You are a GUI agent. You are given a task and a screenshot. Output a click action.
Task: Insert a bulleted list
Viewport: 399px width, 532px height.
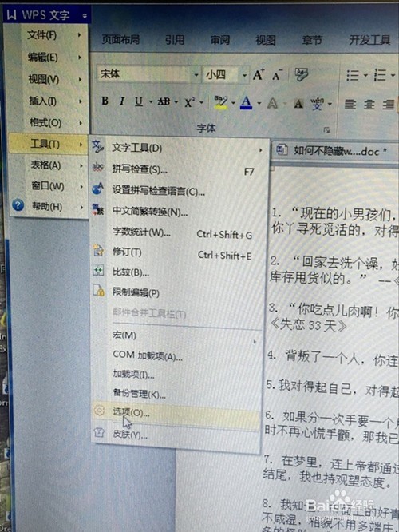353,75
